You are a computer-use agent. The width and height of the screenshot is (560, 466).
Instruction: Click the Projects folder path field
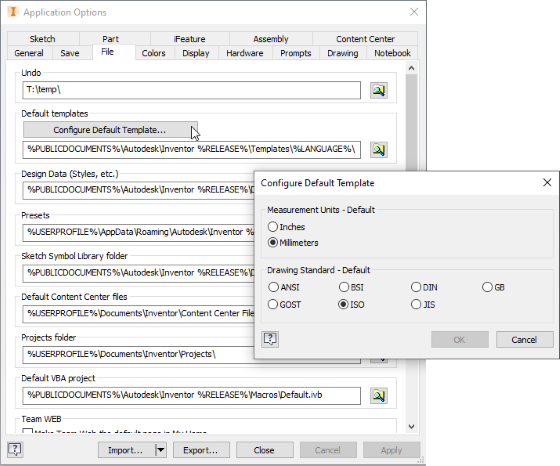click(138, 355)
